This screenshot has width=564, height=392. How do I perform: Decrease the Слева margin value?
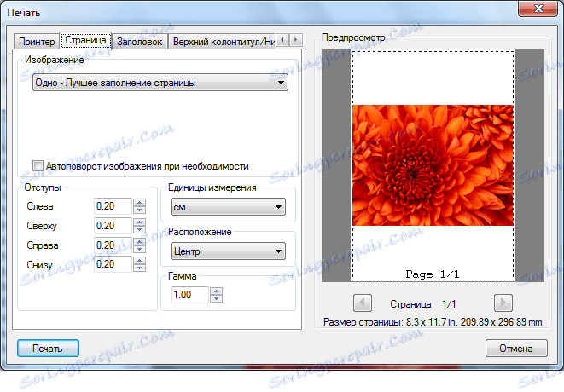140,210
